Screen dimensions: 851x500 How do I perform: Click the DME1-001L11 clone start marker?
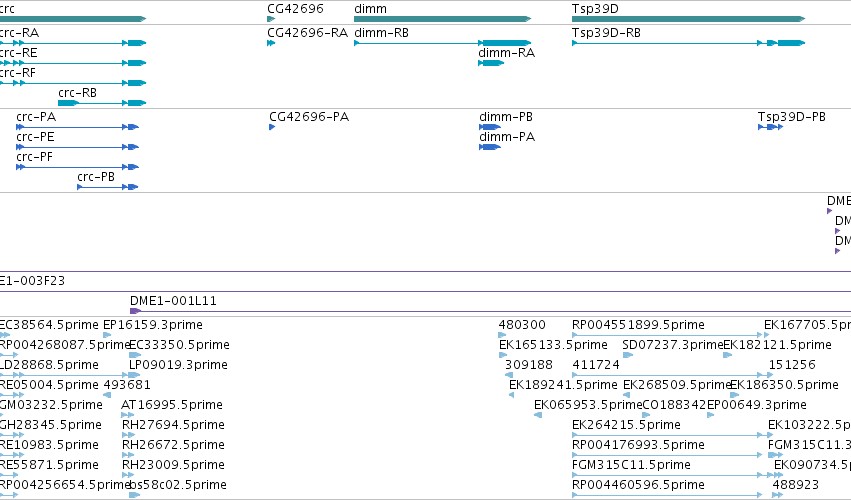(135, 311)
